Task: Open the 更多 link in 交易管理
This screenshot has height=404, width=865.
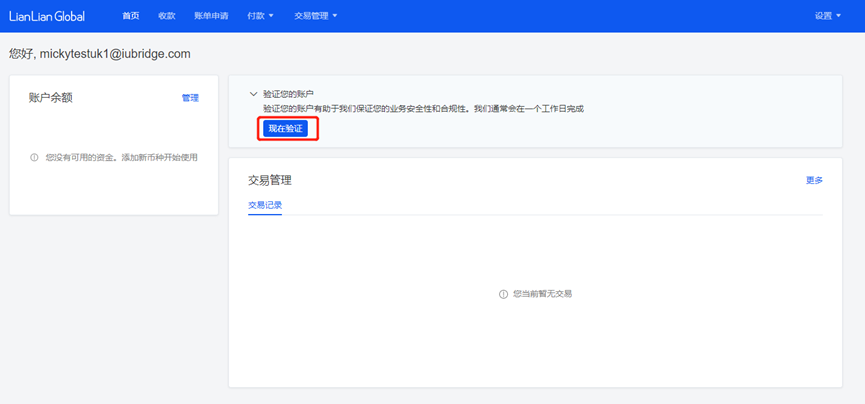Action: coord(814,180)
